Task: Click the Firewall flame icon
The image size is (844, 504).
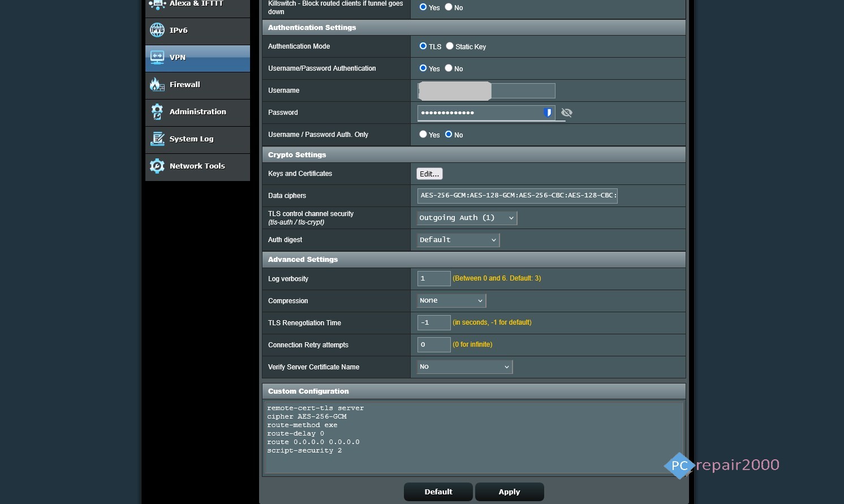Action: (157, 85)
